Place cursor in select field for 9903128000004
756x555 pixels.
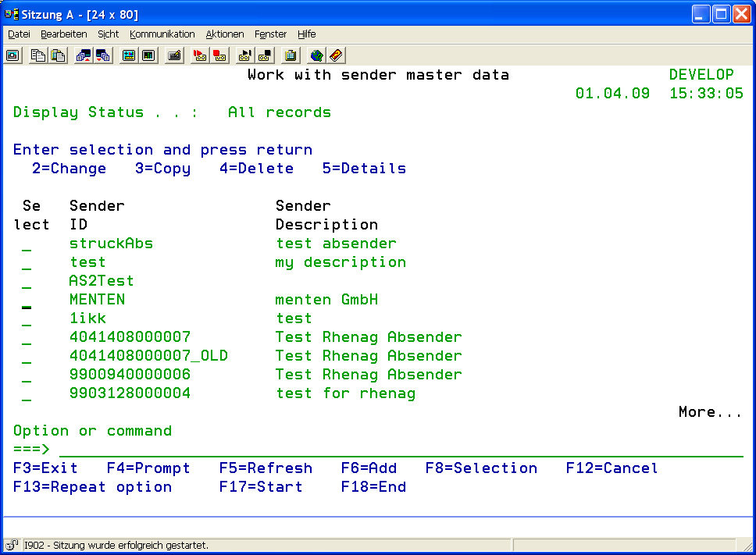point(27,394)
